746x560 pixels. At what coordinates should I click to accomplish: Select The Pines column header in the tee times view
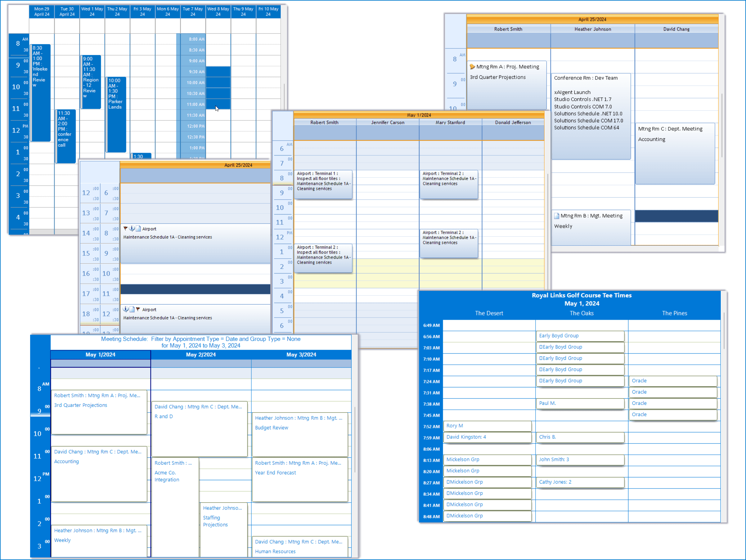tap(675, 313)
